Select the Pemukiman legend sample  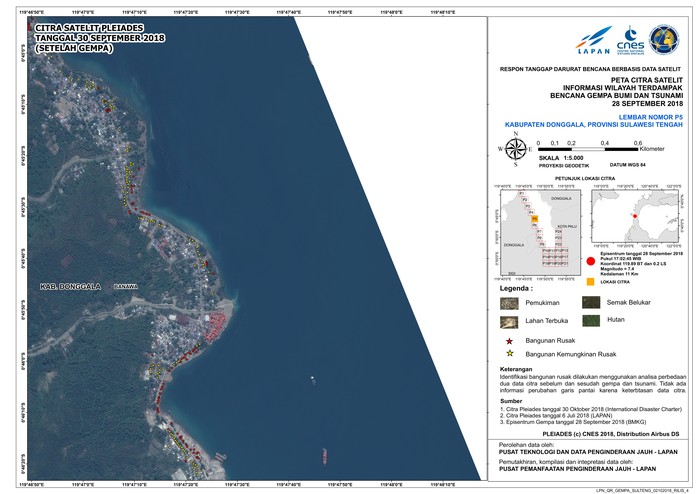coord(510,302)
